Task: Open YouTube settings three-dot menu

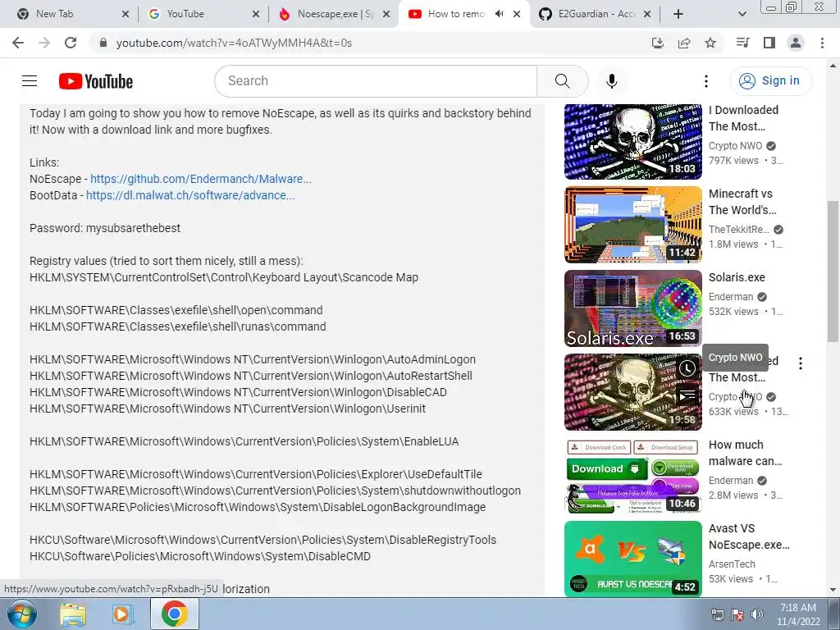Action: coord(706,81)
